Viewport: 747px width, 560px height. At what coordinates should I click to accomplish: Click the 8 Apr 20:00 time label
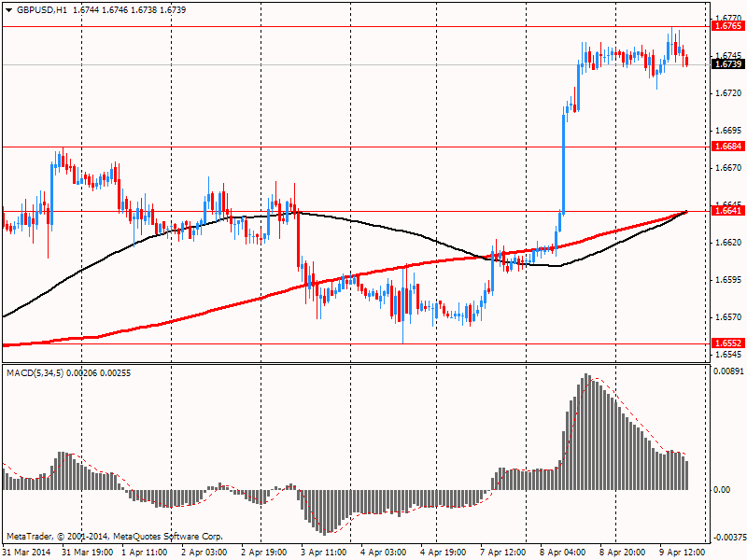tap(623, 553)
